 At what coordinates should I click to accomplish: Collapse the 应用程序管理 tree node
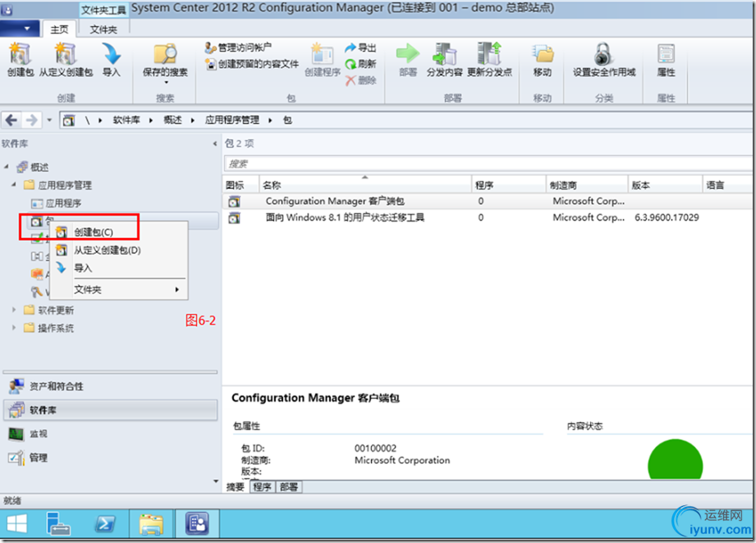13,185
